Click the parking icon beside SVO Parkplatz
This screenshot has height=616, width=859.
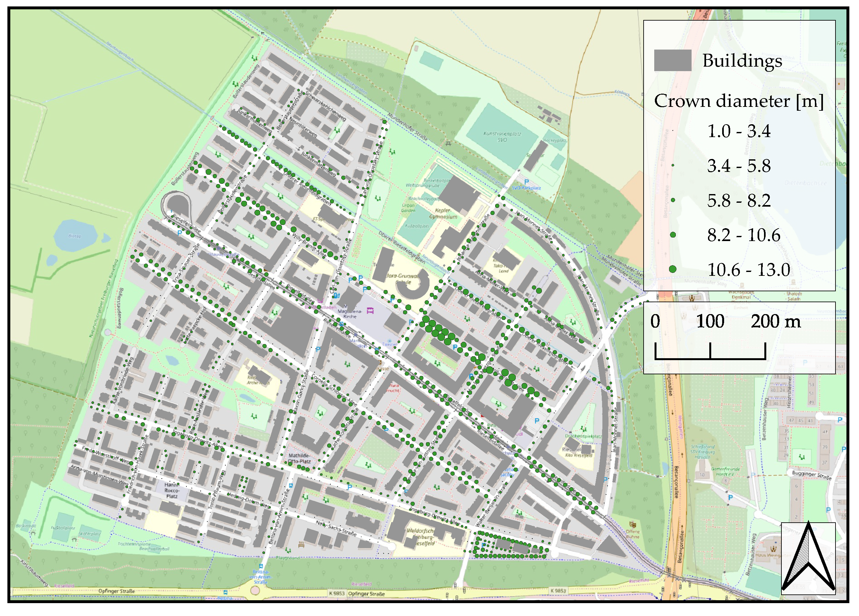click(x=526, y=182)
